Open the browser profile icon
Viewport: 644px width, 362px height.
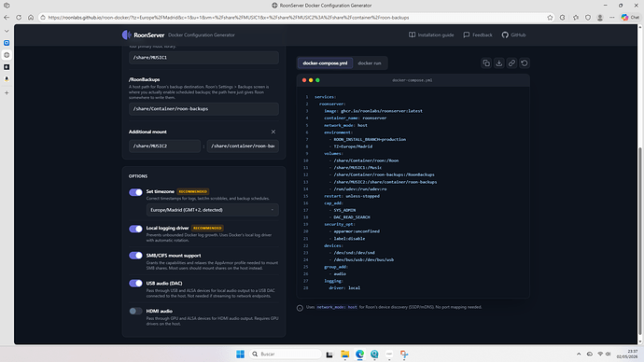[600, 17]
